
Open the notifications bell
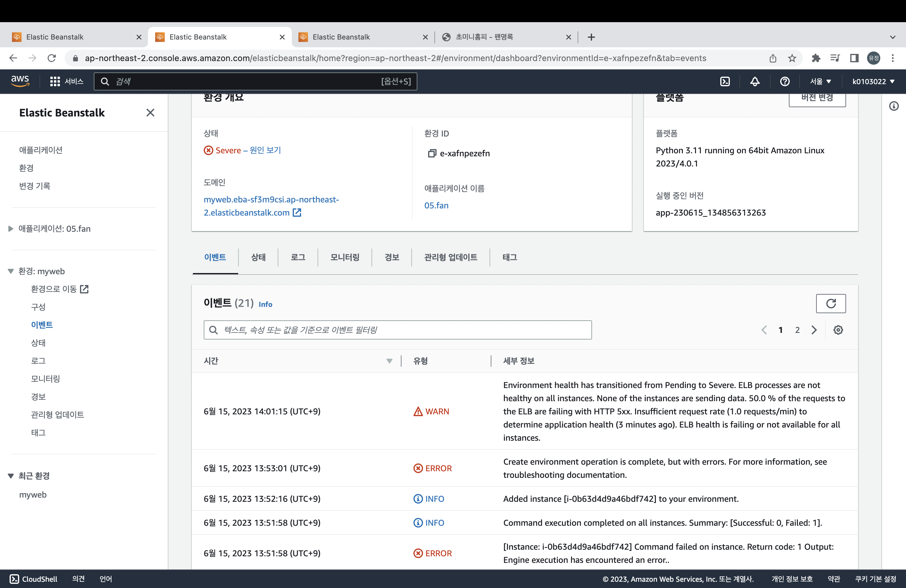755,81
